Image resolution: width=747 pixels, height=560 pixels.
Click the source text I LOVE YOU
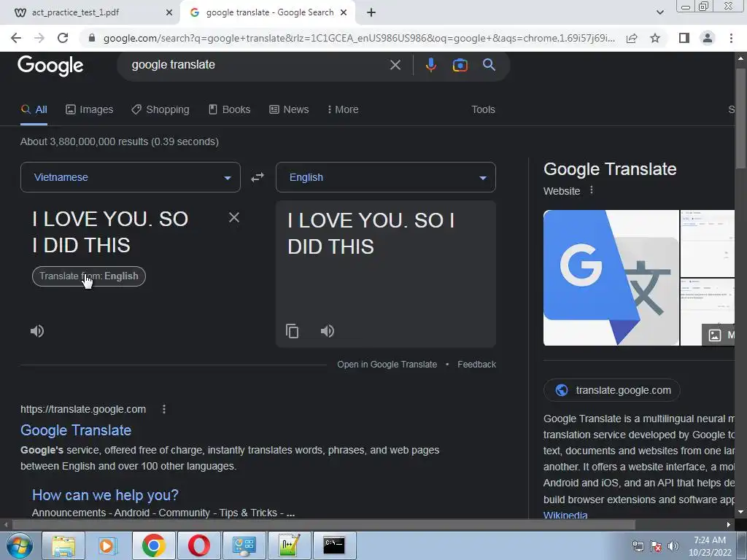tap(110, 232)
